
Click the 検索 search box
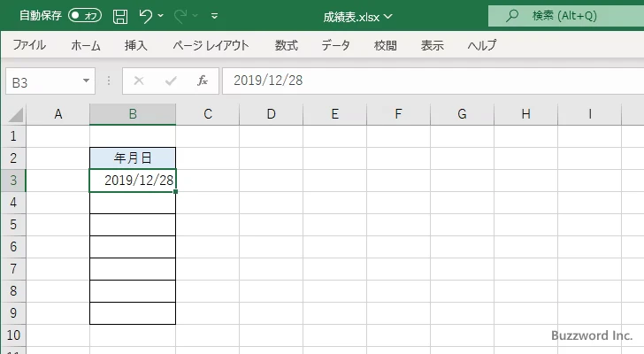[x=566, y=16]
